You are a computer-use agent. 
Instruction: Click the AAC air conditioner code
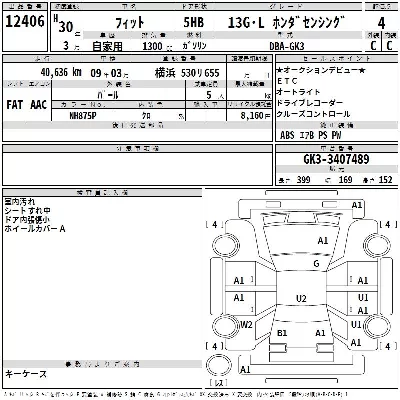(x=38, y=105)
